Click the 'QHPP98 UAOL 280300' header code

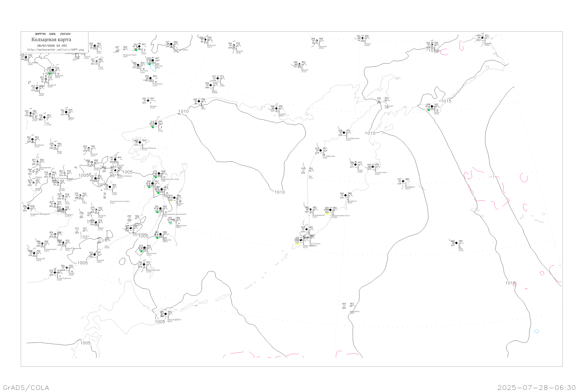53,34
